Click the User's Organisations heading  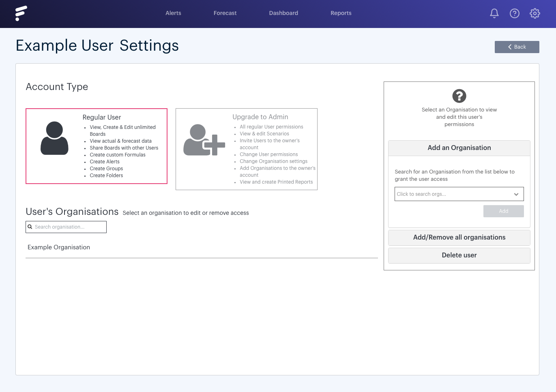pyautogui.click(x=72, y=212)
